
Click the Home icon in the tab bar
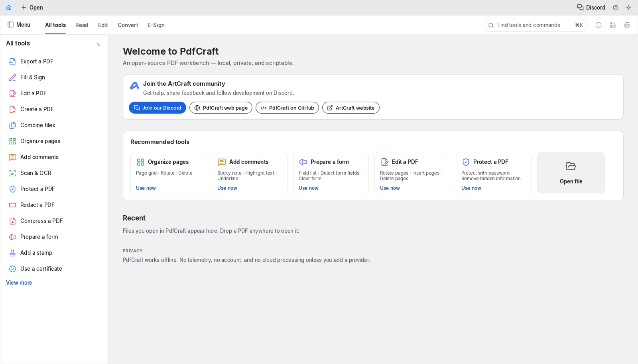(x=9, y=8)
